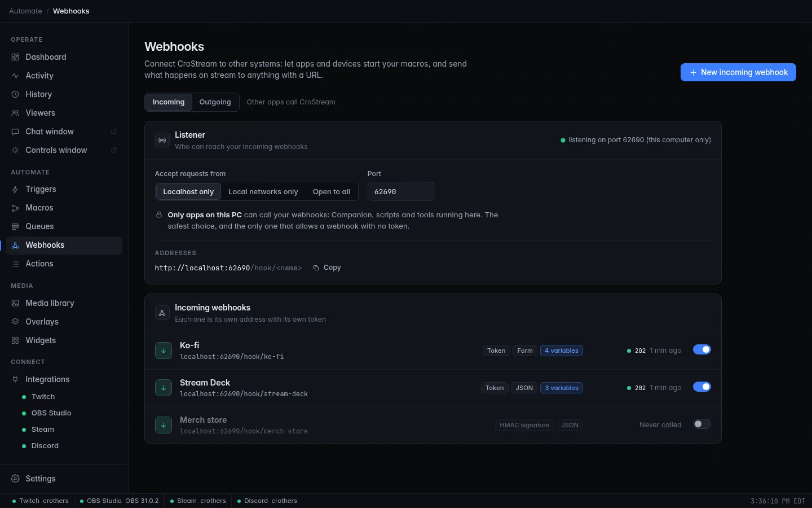
Task: Click the Integrations plug icon
Action: pyautogui.click(x=15, y=379)
